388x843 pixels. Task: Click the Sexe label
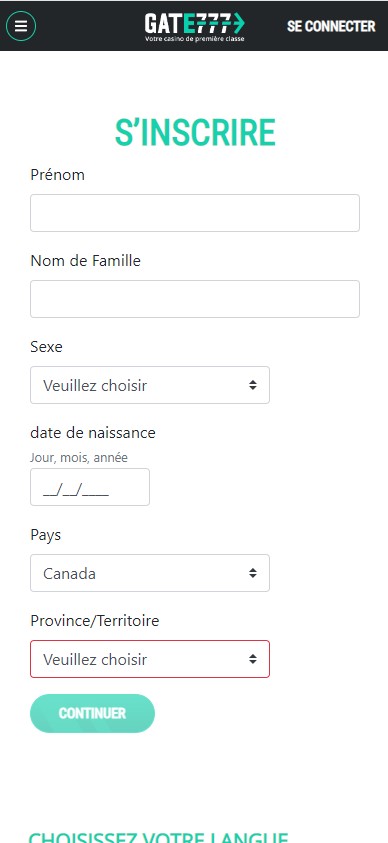click(x=46, y=347)
